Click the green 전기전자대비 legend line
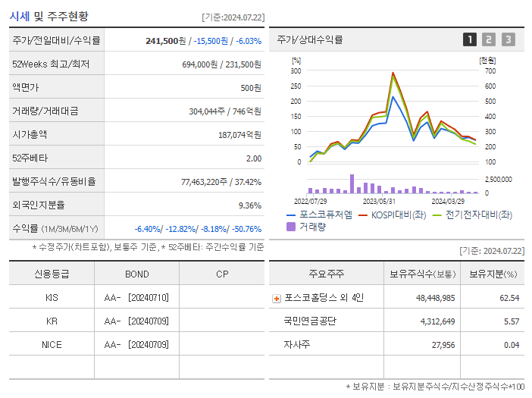 tap(437, 215)
